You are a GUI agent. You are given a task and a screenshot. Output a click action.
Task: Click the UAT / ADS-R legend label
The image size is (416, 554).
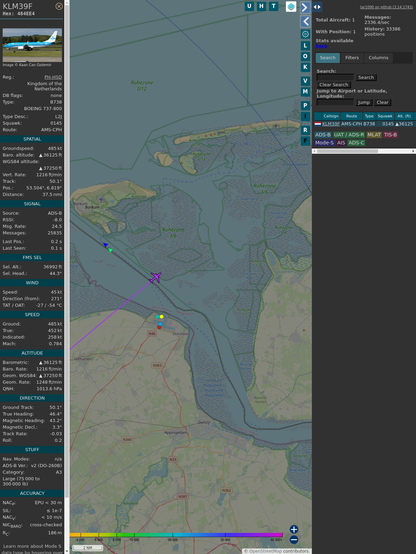(x=348, y=135)
